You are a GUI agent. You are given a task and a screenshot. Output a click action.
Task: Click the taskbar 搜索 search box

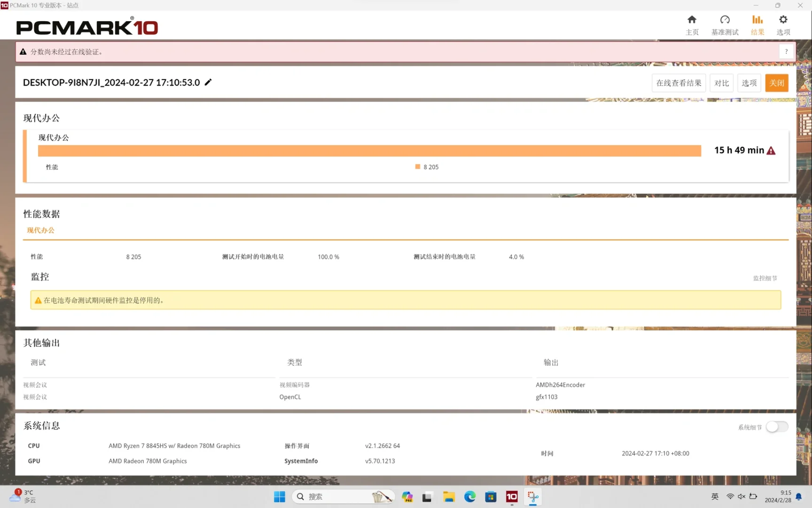tap(343, 497)
